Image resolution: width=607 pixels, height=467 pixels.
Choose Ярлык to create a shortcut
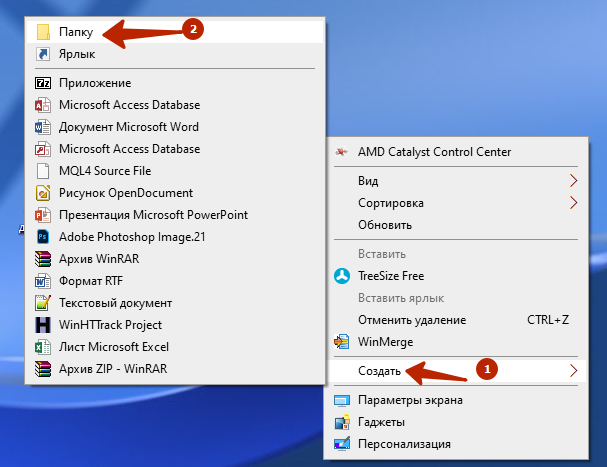pos(175,54)
